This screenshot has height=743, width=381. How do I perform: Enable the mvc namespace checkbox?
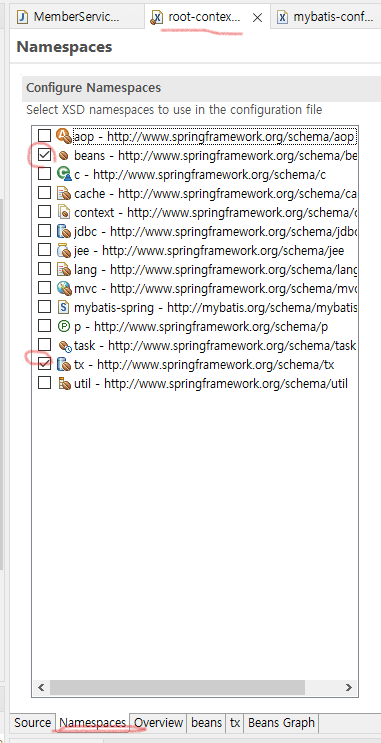[44, 288]
